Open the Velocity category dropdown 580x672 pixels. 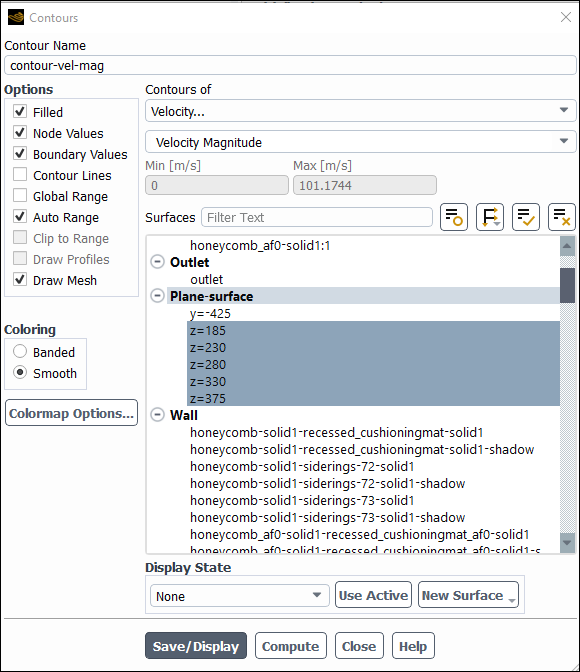[361, 111]
